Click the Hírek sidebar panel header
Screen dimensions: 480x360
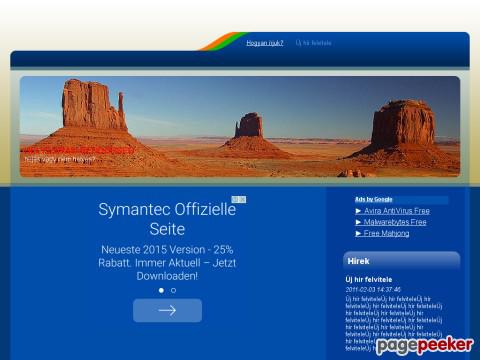[x=401, y=261]
